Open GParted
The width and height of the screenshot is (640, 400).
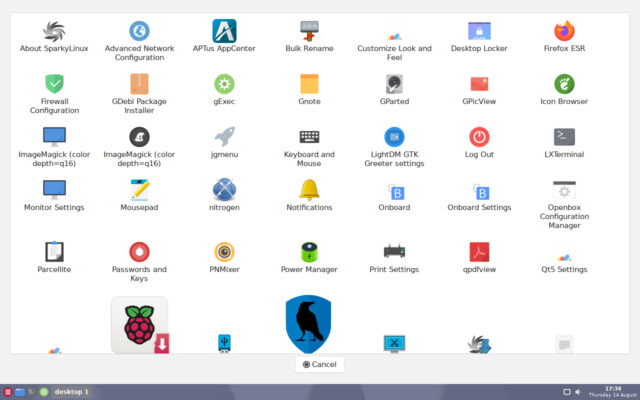click(x=394, y=84)
